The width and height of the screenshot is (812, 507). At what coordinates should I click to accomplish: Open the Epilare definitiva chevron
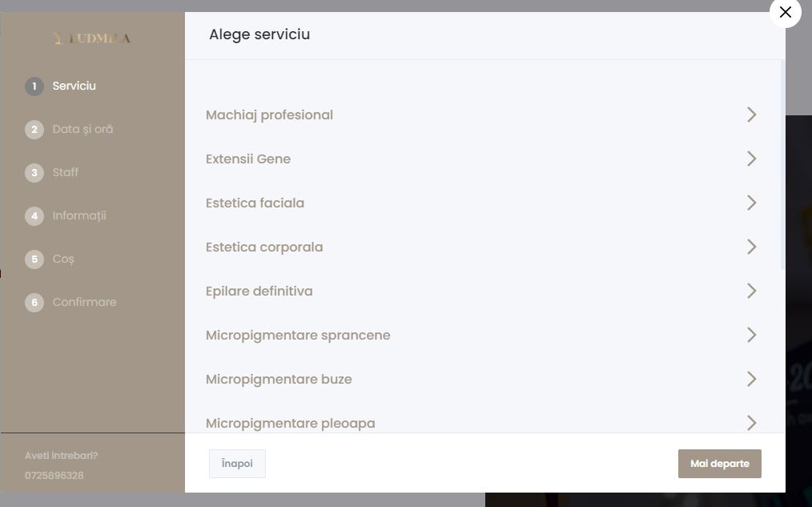click(x=751, y=291)
